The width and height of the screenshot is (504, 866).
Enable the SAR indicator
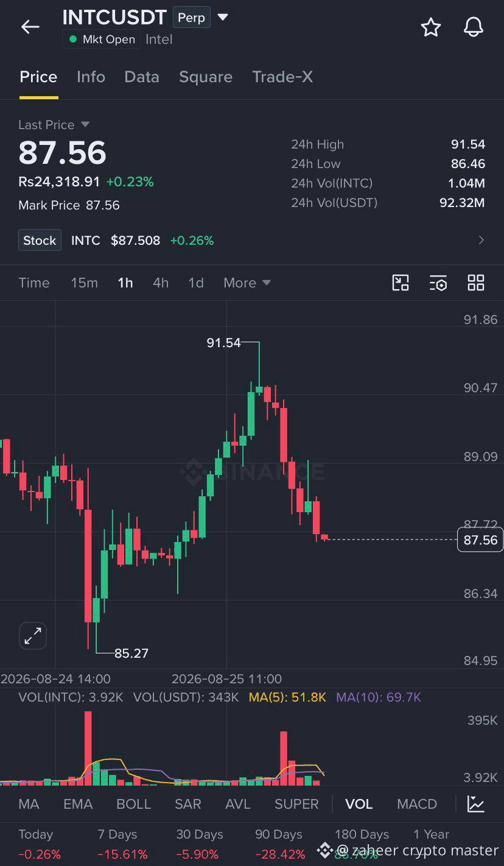tap(188, 804)
